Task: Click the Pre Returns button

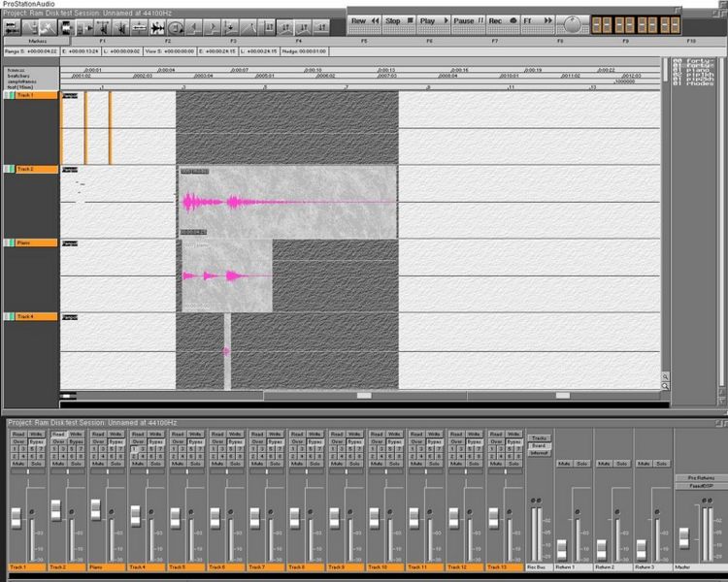Action: click(699, 478)
